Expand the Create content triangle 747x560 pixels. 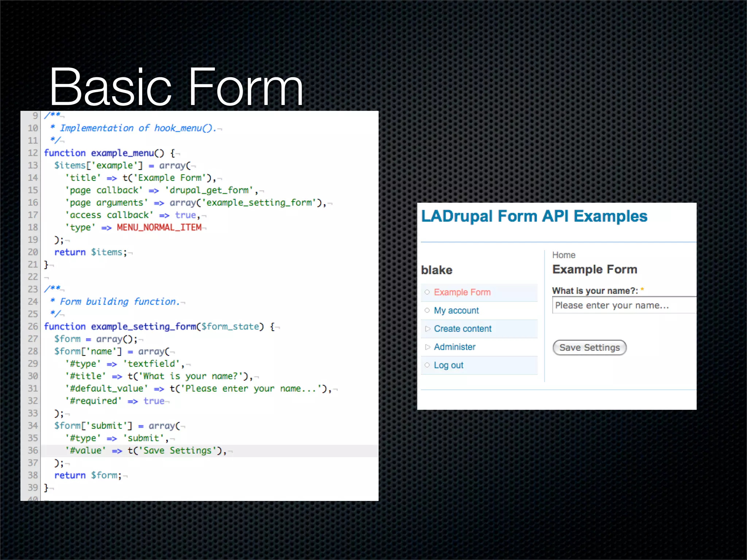(x=427, y=329)
